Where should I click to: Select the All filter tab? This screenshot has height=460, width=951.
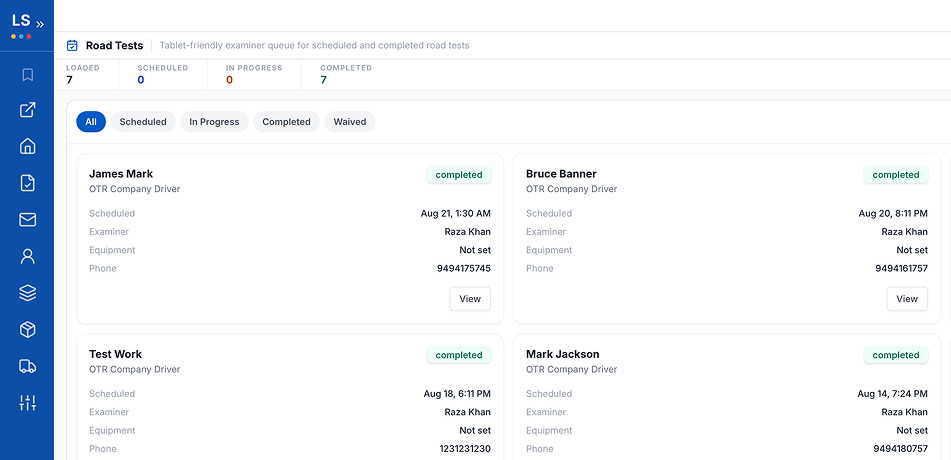[x=91, y=121]
